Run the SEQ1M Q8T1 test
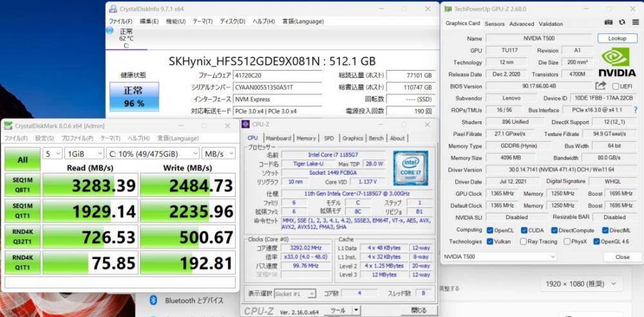Image resolution: width=644 pixels, height=317 pixels. (23, 185)
